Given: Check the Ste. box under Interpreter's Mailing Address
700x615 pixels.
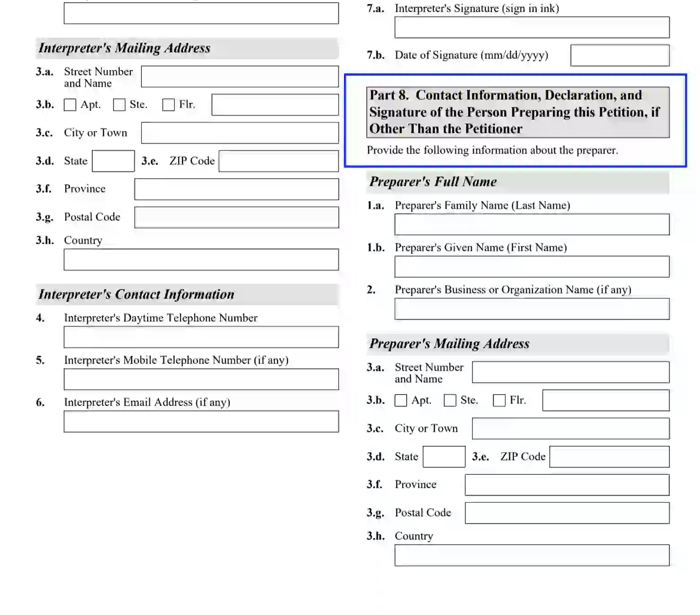Looking at the screenshot, I should coord(119,105).
